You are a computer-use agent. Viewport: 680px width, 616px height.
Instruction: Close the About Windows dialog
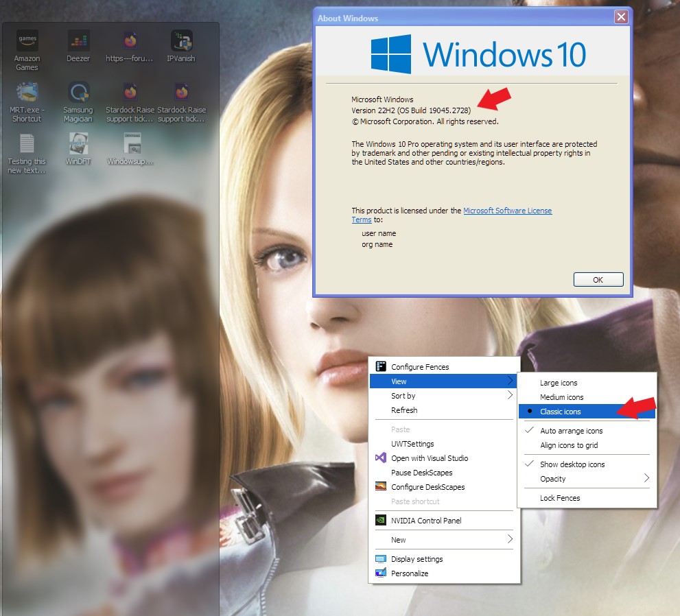621,17
